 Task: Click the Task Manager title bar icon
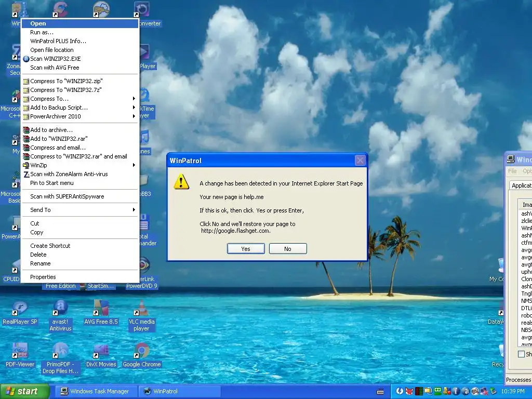[x=510, y=159]
